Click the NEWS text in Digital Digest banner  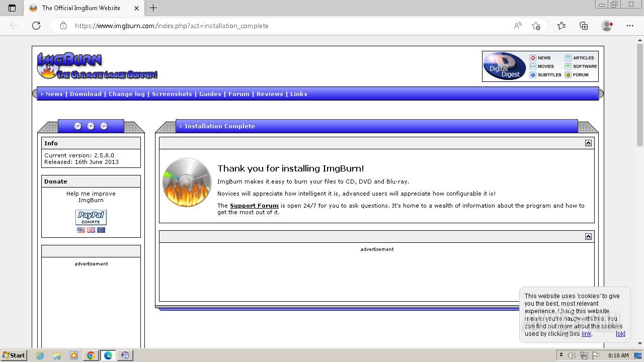click(x=544, y=58)
